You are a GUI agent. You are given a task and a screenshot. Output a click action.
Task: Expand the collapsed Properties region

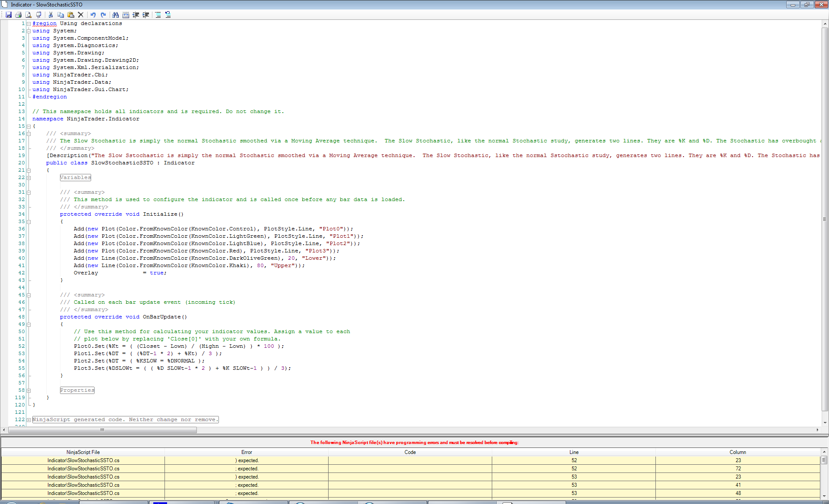pyautogui.click(x=28, y=391)
